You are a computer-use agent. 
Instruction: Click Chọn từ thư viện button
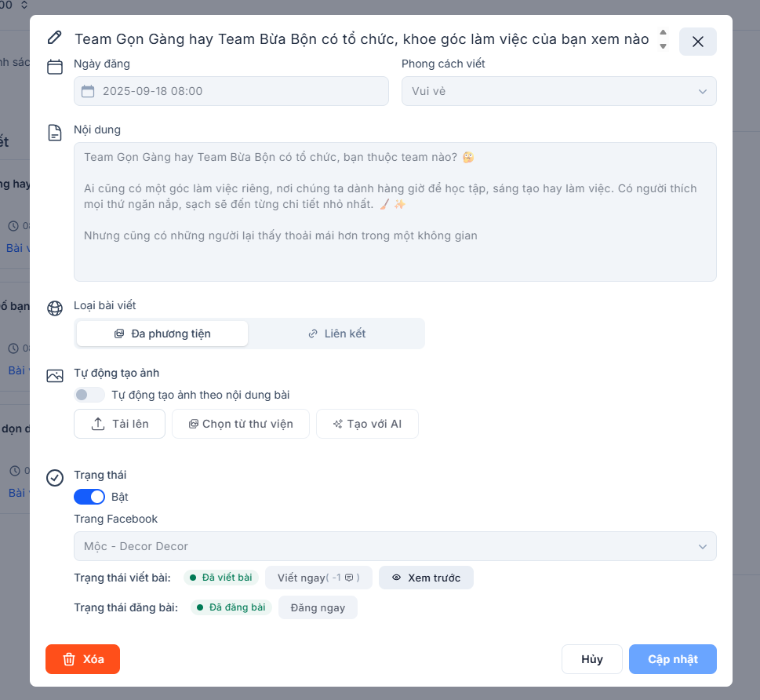pyautogui.click(x=241, y=424)
